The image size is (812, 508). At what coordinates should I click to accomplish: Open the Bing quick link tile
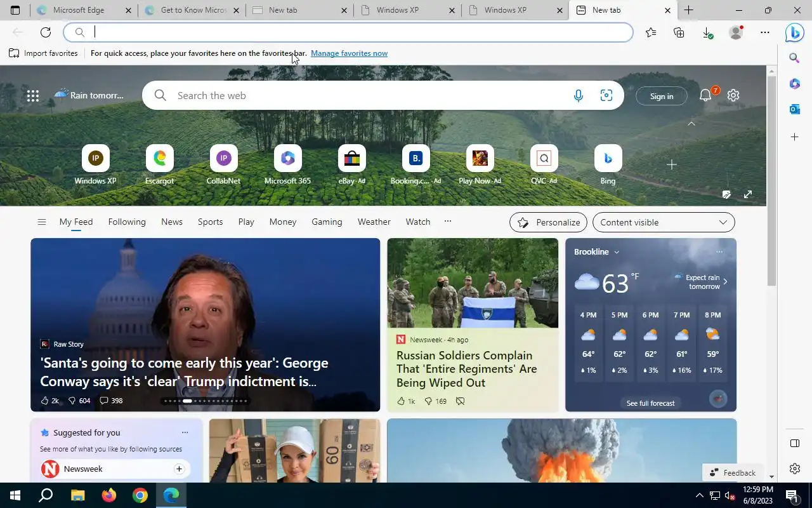[608, 165]
